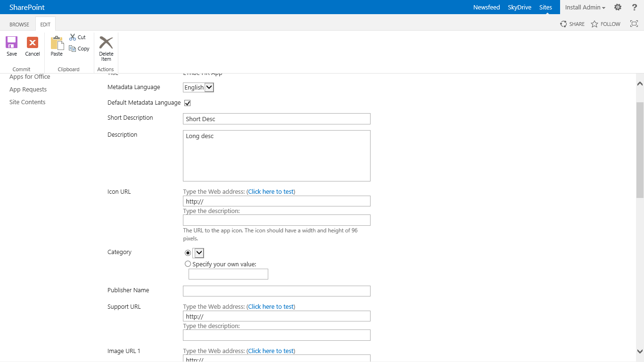Open the Category dropdown list
644x362 pixels.
click(198, 253)
